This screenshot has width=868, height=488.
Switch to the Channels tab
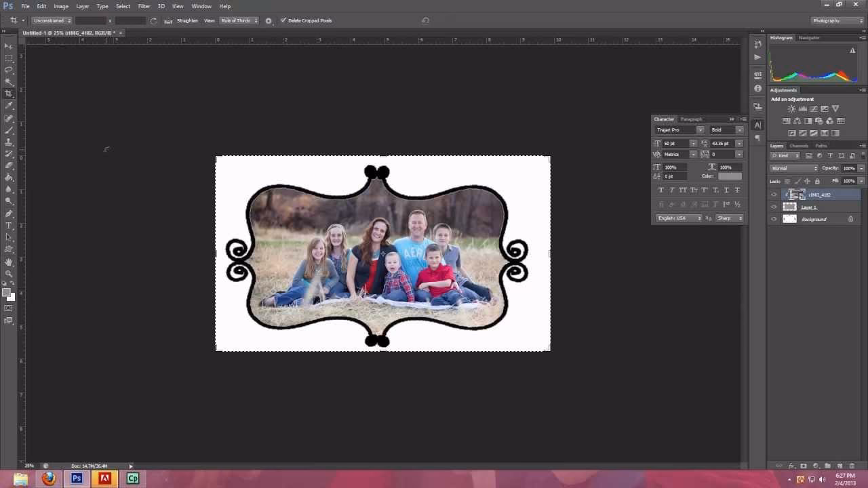(799, 145)
